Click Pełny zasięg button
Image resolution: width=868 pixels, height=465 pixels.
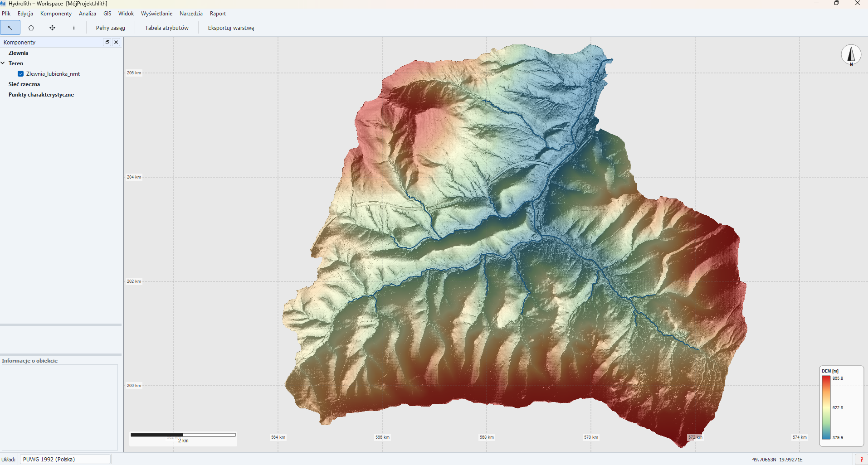point(111,28)
